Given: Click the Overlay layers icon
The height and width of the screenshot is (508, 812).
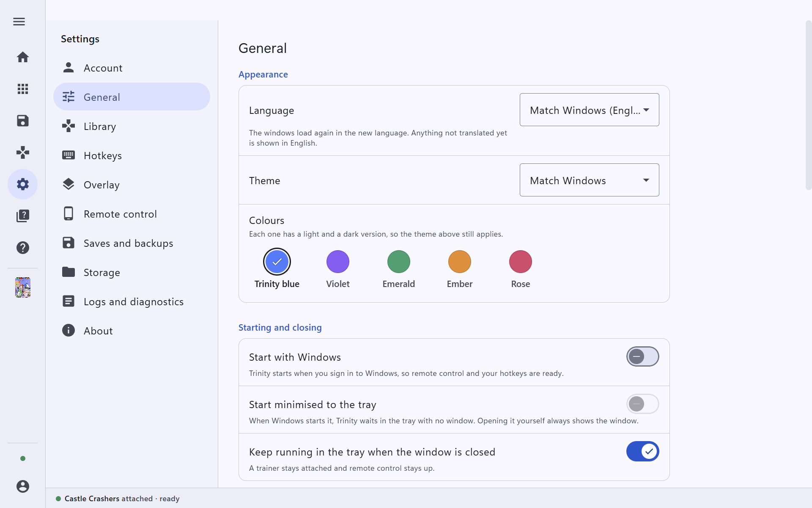Looking at the screenshot, I should (x=69, y=184).
